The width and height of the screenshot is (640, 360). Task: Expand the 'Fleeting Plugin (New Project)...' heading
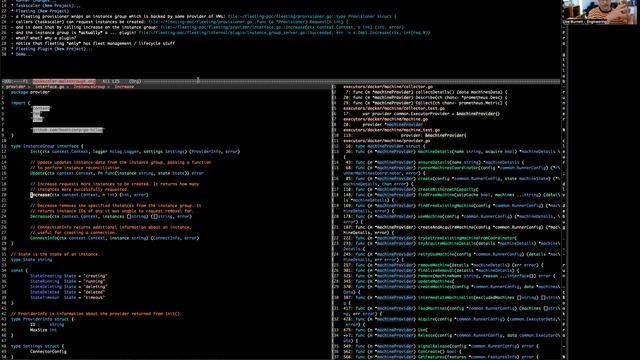pyautogui.click(x=54, y=49)
